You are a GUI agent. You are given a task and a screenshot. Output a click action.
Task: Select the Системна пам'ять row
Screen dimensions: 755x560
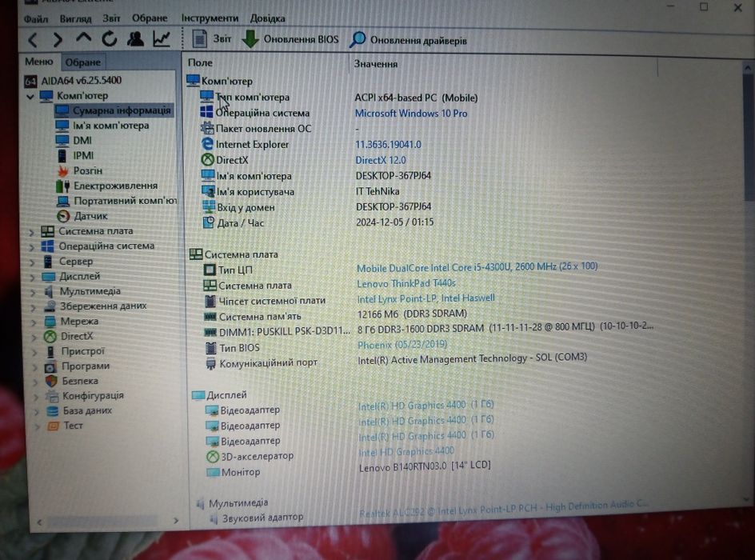pos(335,316)
